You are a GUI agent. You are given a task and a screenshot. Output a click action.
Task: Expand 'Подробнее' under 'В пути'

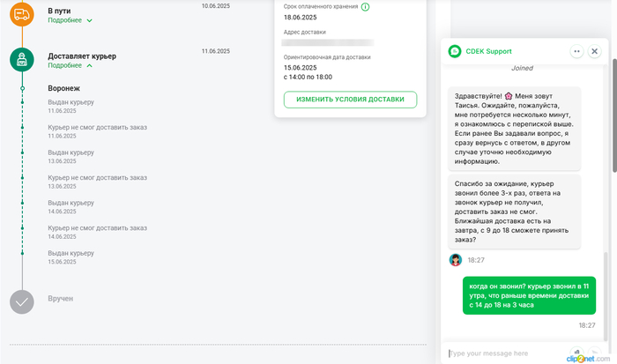click(65, 19)
